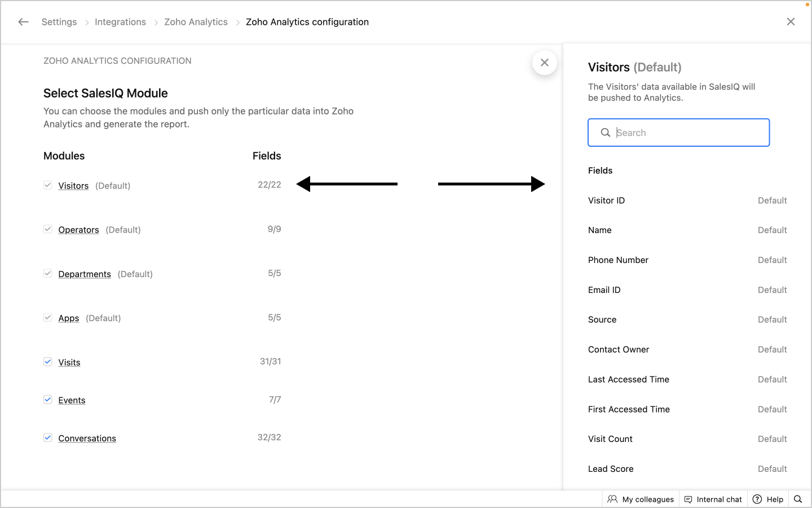The image size is (812, 508).
Task: Go to the Zoho Analytics breadcrumb
Action: (x=196, y=22)
